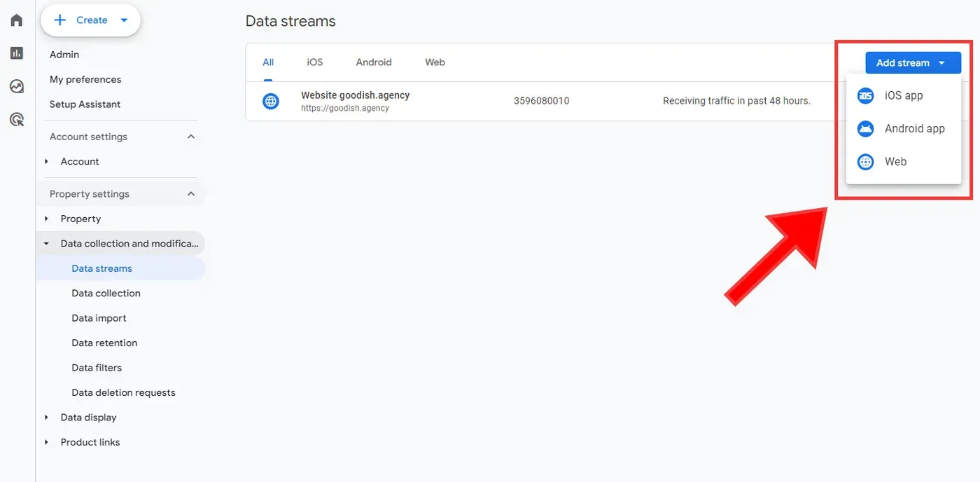Viewport: 980px width, 482px height.
Task: Select the All streams tab
Action: 268,62
